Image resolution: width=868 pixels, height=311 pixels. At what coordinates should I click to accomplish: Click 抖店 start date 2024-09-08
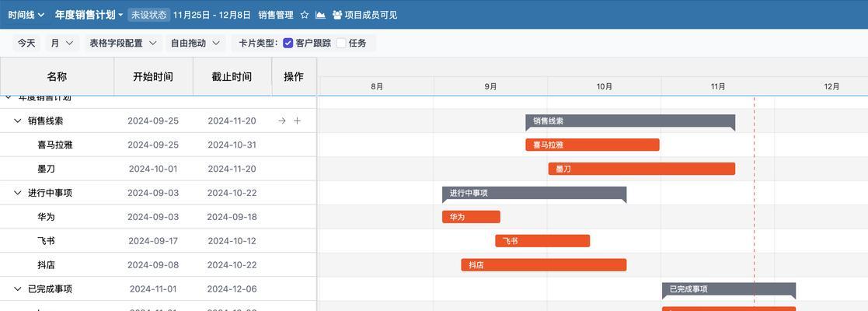coord(153,265)
